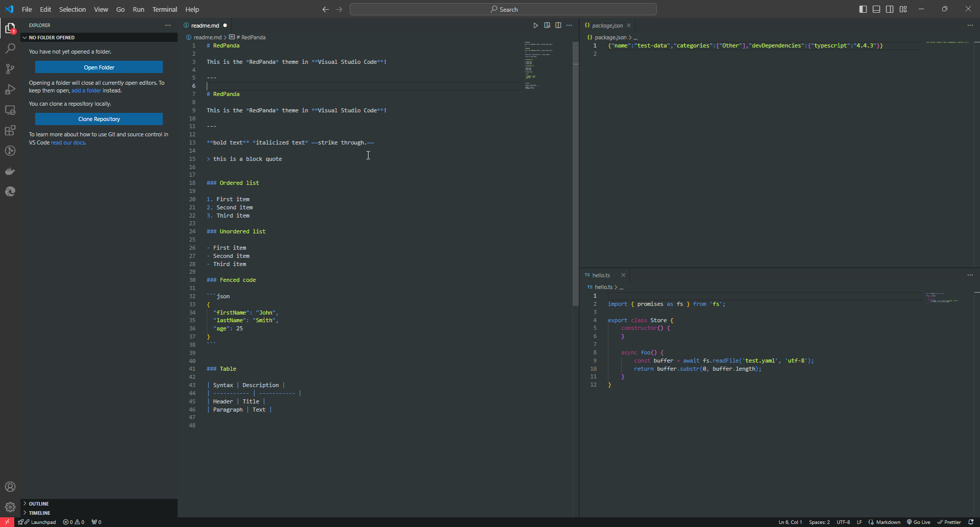Toggle the secondary side bar layout

click(x=890, y=9)
